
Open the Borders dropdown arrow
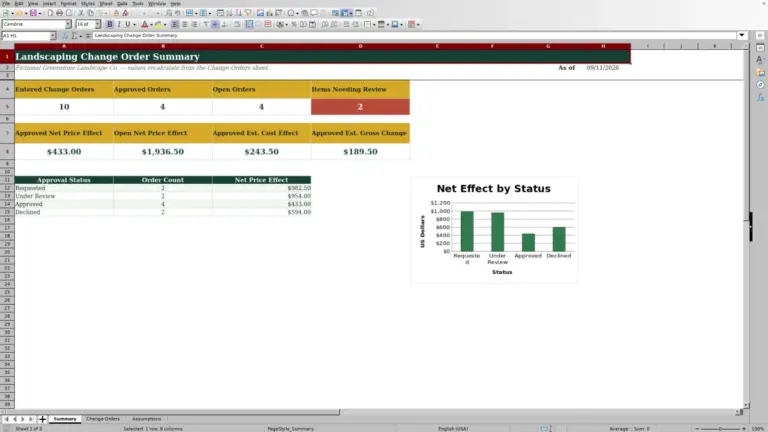(374, 24)
